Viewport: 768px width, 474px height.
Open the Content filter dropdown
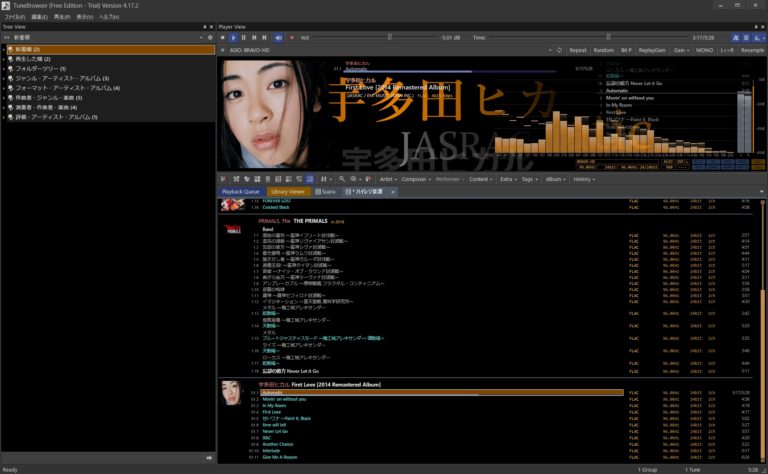[x=480, y=179]
